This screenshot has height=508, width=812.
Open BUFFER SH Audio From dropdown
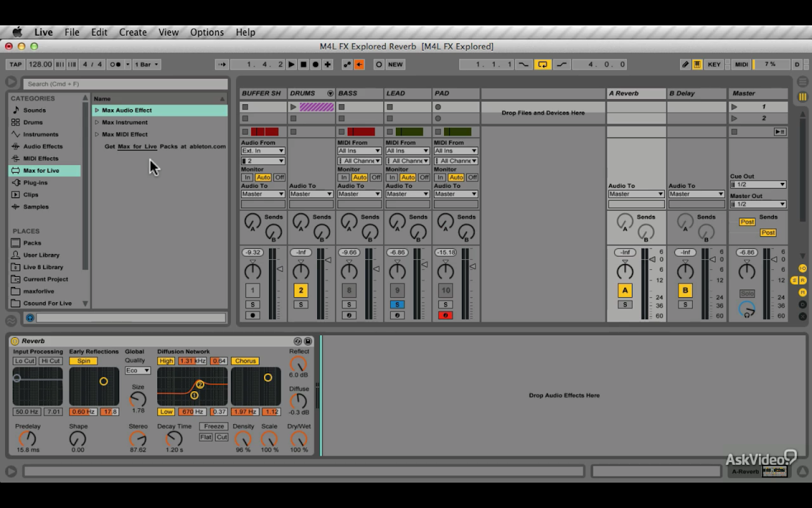pos(263,151)
